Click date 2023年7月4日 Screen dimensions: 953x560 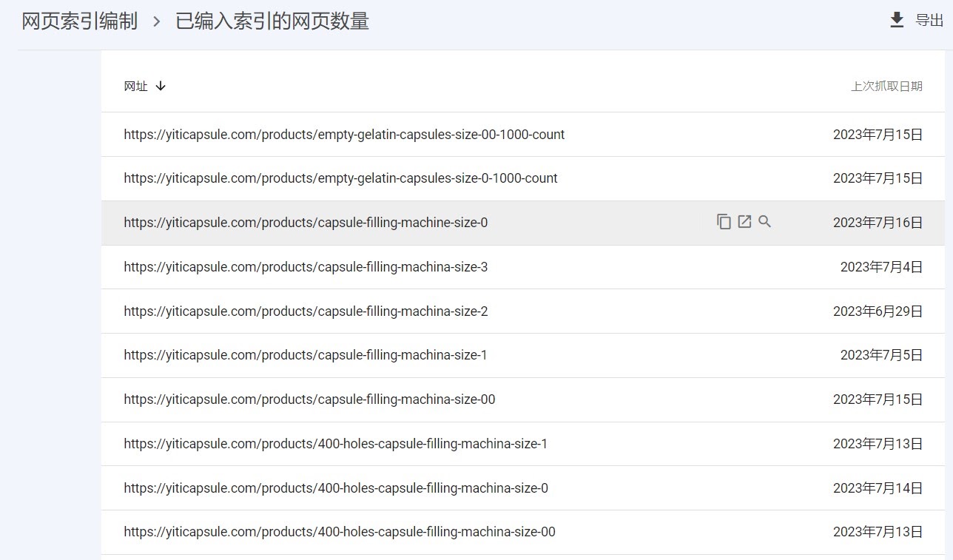click(x=881, y=267)
